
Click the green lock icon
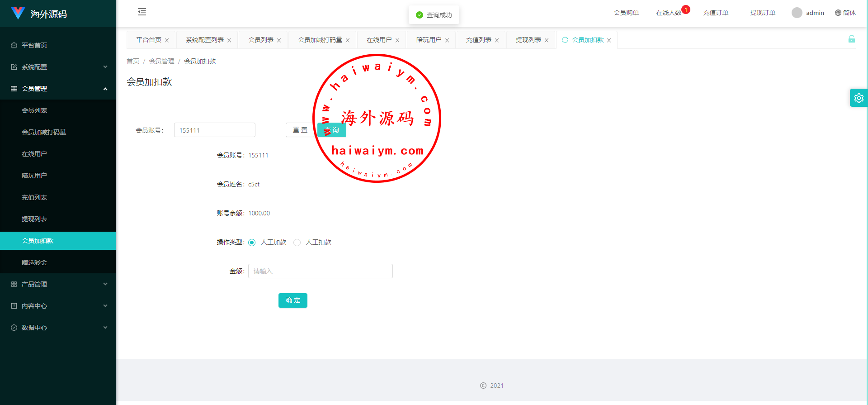[851, 39]
